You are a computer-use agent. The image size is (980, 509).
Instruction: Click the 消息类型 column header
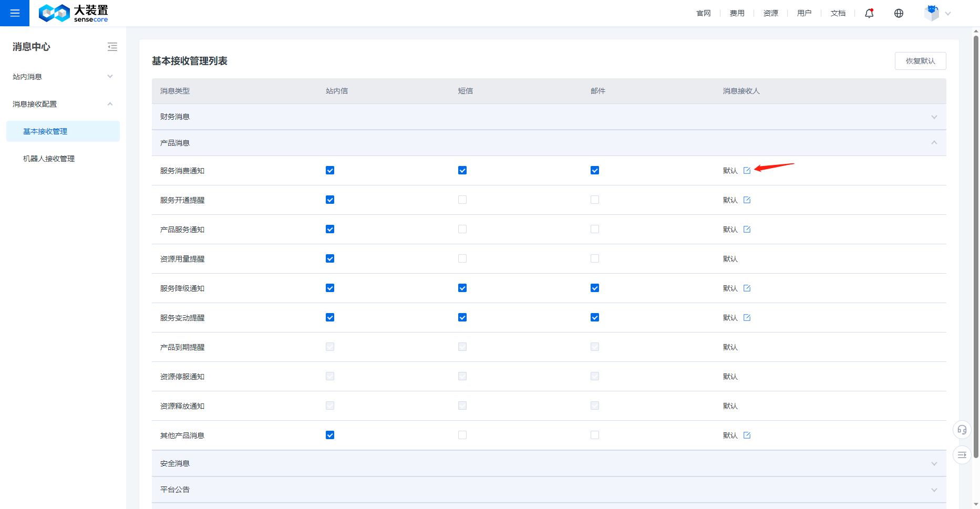pyautogui.click(x=175, y=91)
